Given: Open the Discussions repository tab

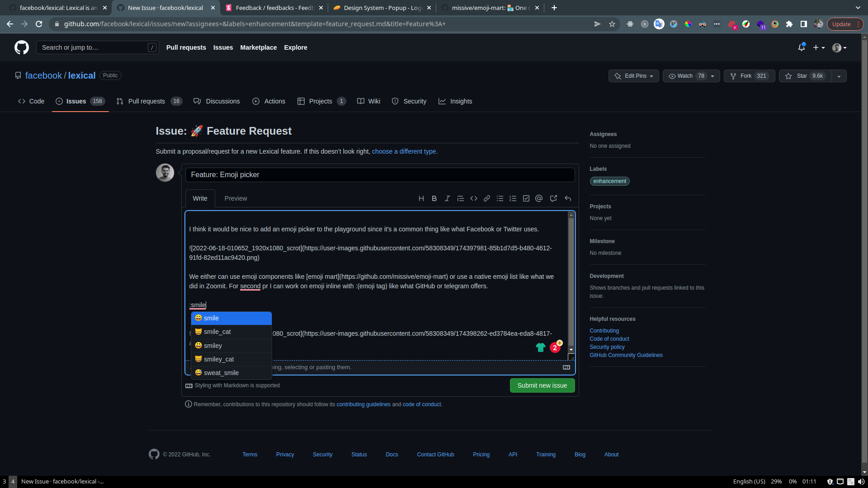Looking at the screenshot, I should (217, 101).
